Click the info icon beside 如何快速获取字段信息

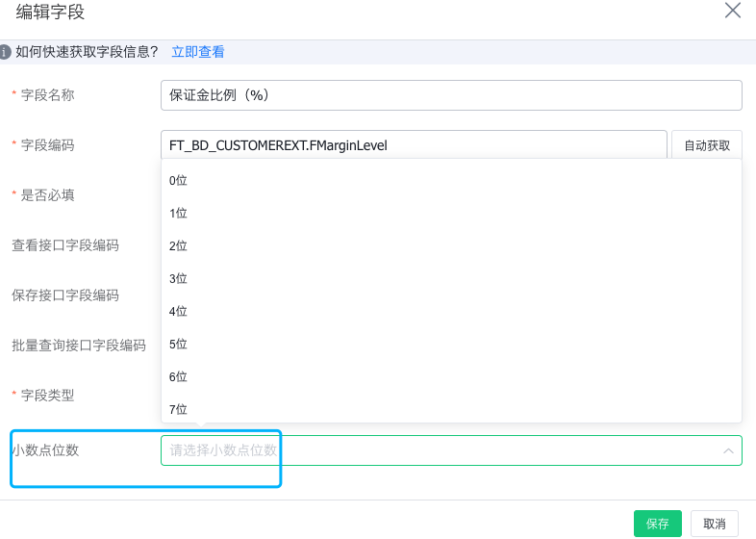click(x=5, y=52)
